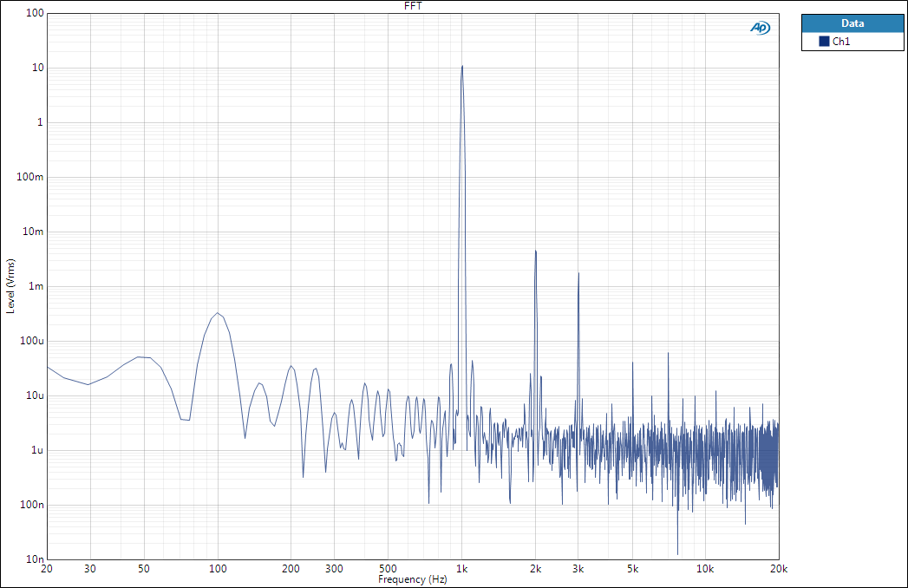Click the AP logo on the graph
This screenshot has width=908, height=588.
[x=760, y=28]
